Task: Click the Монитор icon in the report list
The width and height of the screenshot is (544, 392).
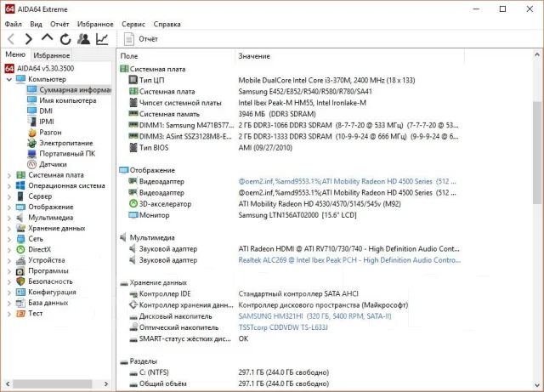Action: 133,215
